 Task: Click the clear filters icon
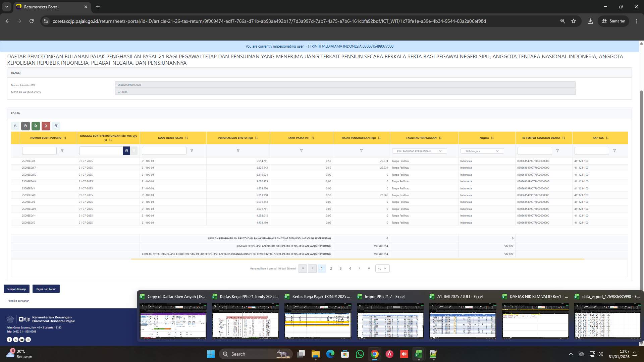[x=56, y=126]
